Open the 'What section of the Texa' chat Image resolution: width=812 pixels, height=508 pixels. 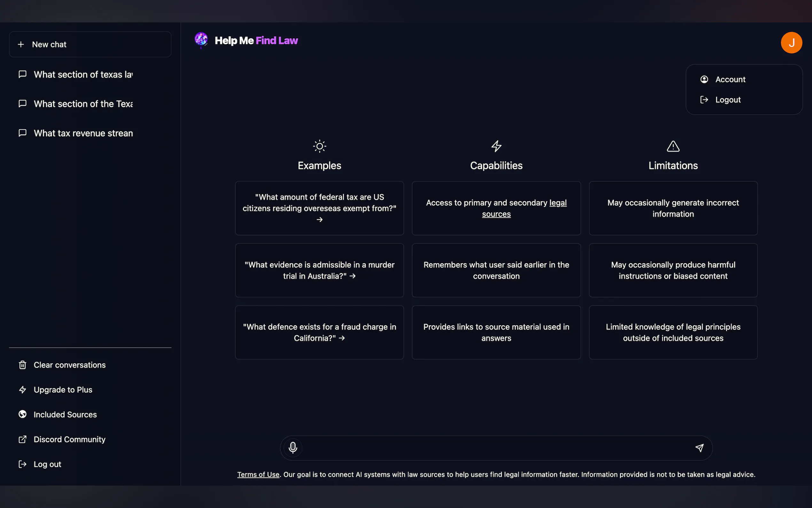83,104
